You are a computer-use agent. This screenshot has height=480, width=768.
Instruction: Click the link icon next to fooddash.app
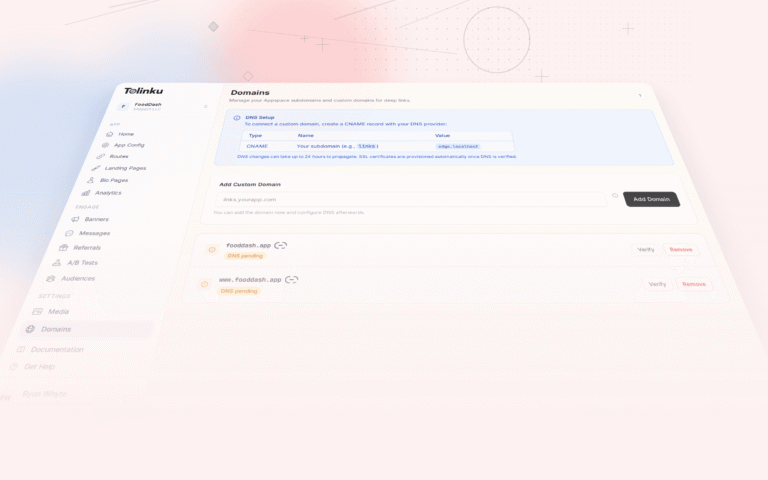[280, 245]
